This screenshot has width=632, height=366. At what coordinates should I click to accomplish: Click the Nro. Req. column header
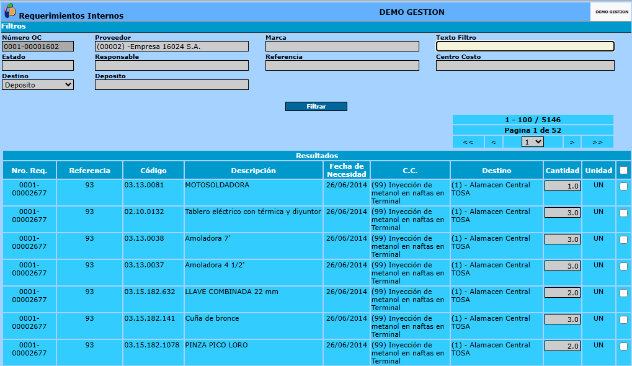tap(29, 171)
